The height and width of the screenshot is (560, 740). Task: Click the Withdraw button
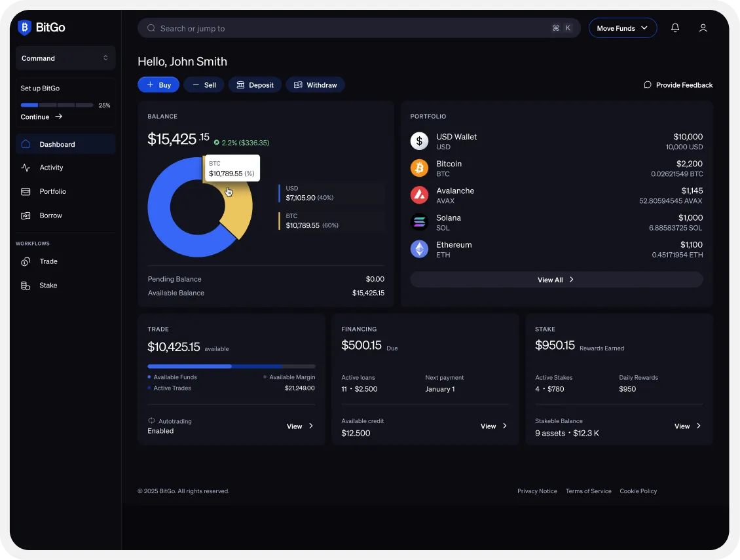pos(315,85)
